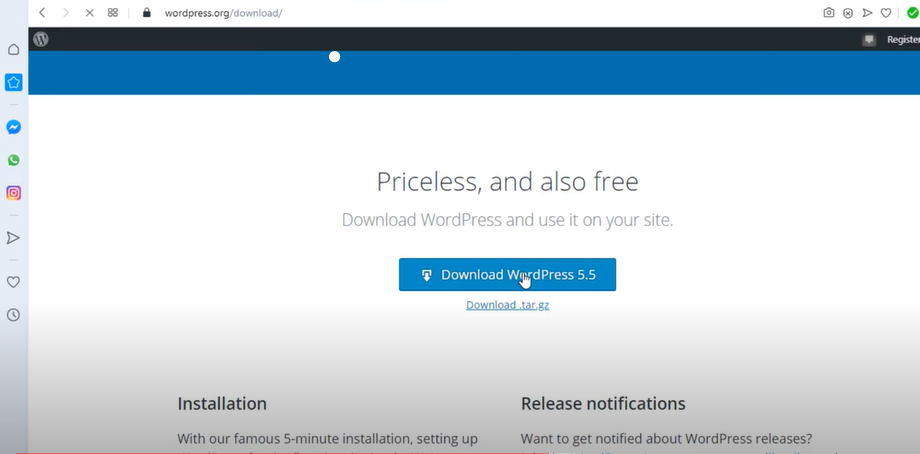Open the sidebar Home icon
Screen dimensions: 920x454
13,49
